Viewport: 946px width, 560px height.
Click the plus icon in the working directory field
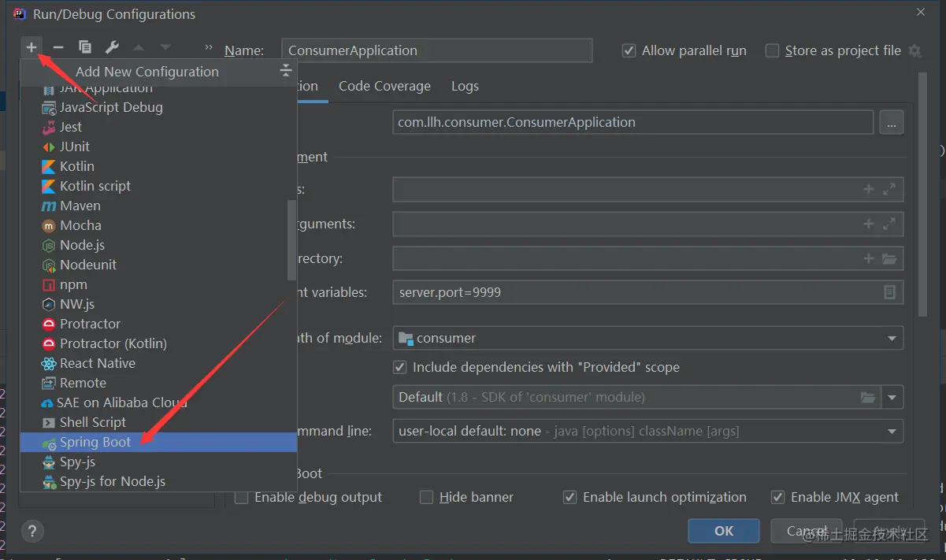pos(869,258)
